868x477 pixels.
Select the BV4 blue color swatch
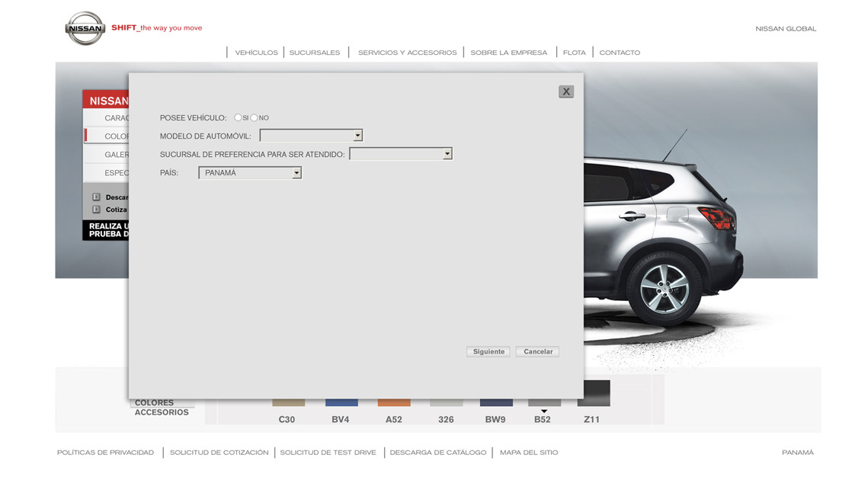point(341,402)
